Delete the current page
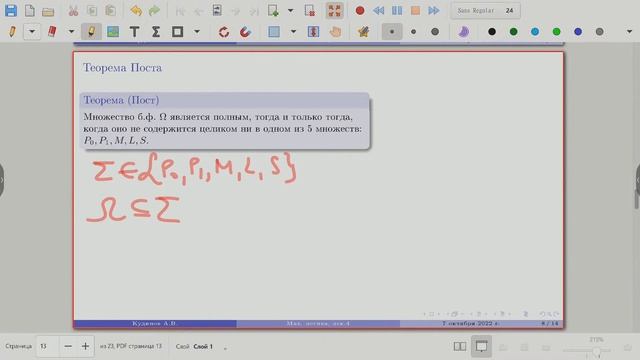This screenshot has width=640, height=360. click(x=310, y=11)
